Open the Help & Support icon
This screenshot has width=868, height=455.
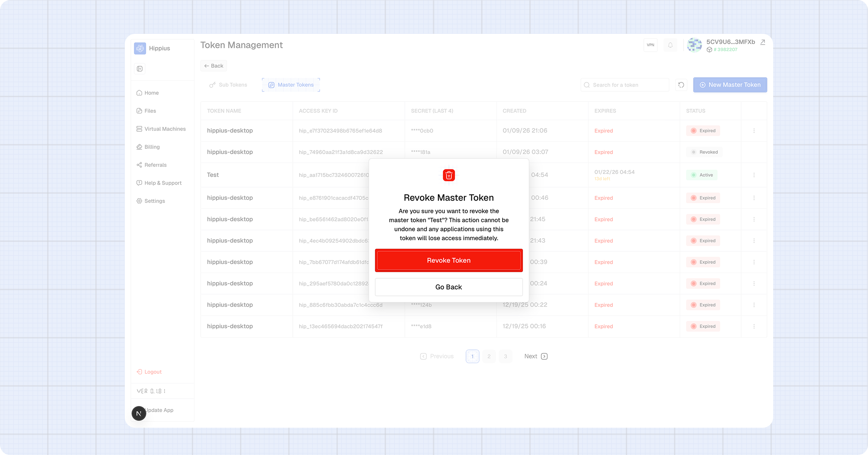(139, 182)
